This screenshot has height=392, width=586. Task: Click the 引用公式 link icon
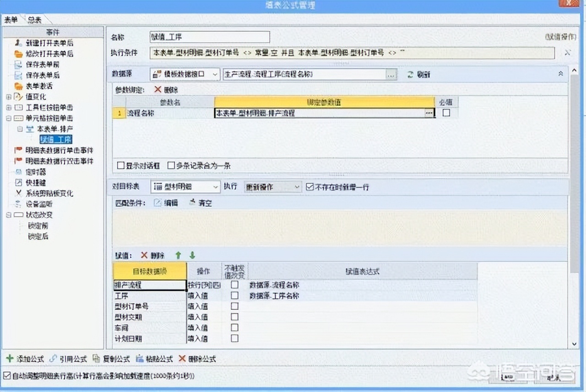coord(53,359)
